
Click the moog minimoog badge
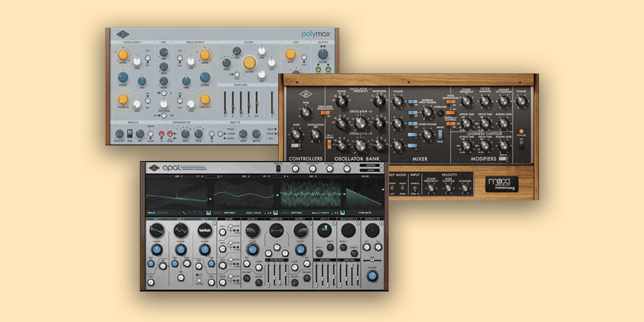(x=502, y=184)
